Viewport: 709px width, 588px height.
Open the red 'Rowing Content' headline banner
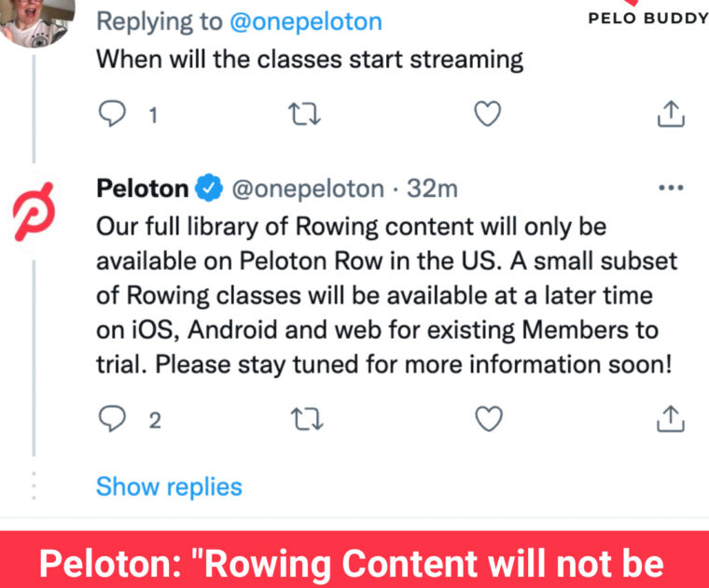(x=354, y=562)
